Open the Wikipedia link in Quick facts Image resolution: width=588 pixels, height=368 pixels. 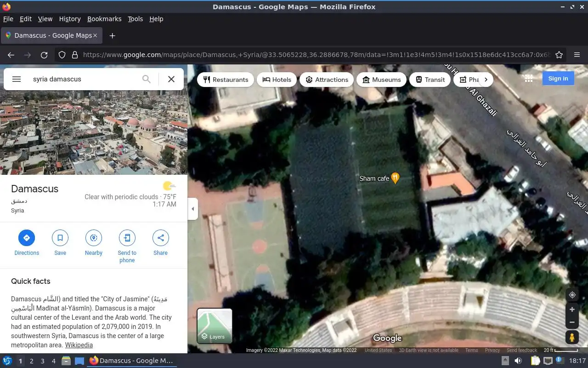tap(79, 345)
